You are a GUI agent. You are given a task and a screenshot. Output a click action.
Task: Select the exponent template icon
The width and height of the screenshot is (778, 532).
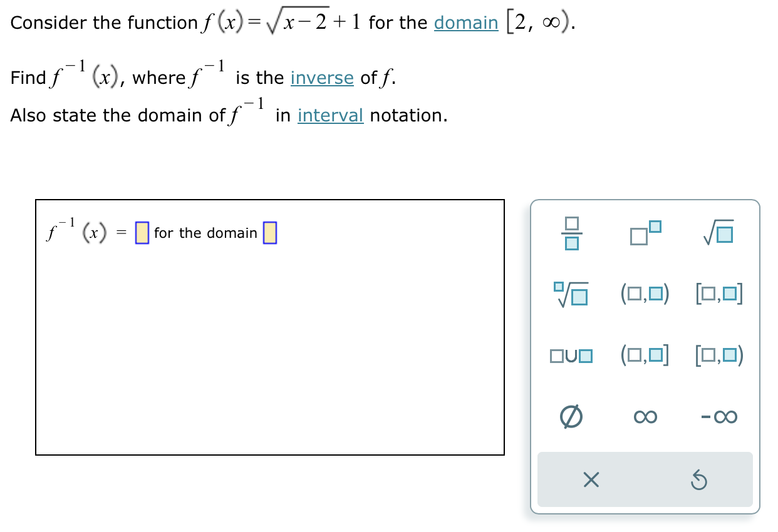point(645,234)
